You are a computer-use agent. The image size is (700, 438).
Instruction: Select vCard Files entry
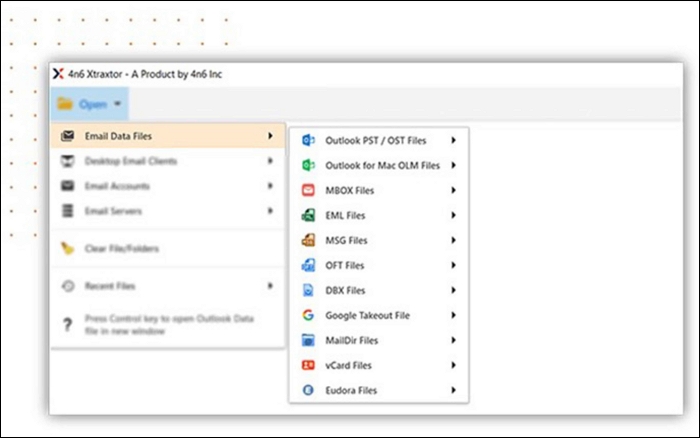coord(379,366)
